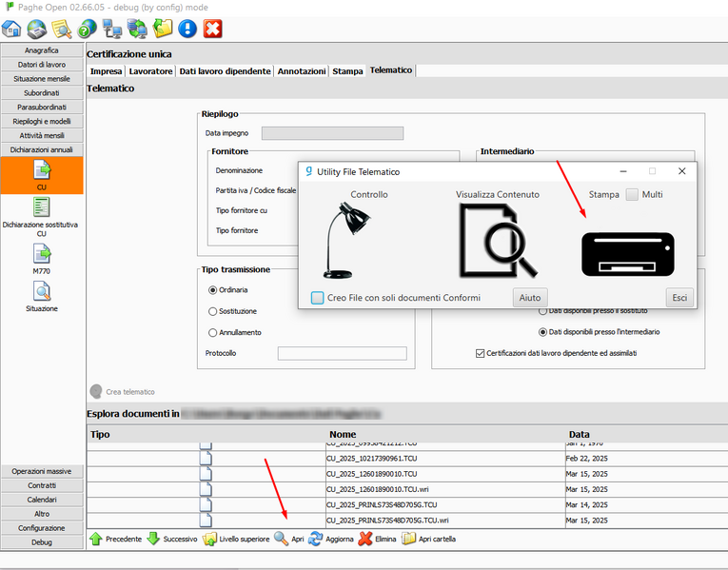Viewport: 728px width, 570px height.
Task: Expand the Operazioni massive section
Action: point(42,471)
